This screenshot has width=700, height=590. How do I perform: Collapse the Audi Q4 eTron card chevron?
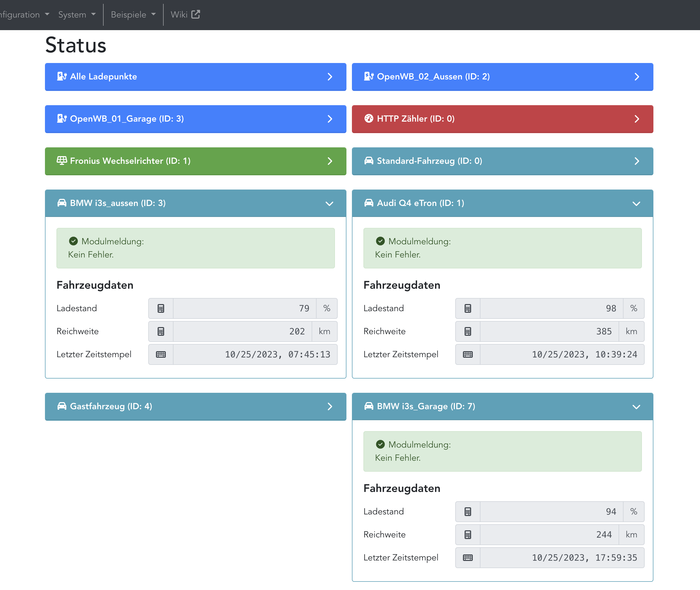[x=636, y=203]
